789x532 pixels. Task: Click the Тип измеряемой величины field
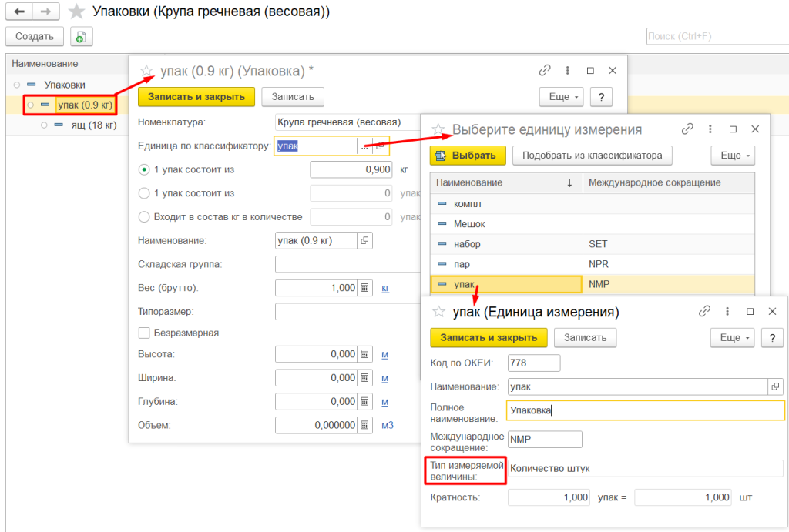[645, 469]
